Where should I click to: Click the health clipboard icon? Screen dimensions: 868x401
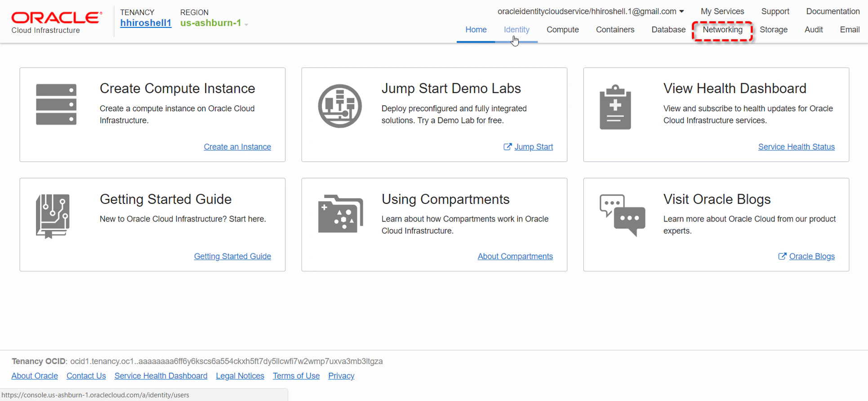pos(615,107)
